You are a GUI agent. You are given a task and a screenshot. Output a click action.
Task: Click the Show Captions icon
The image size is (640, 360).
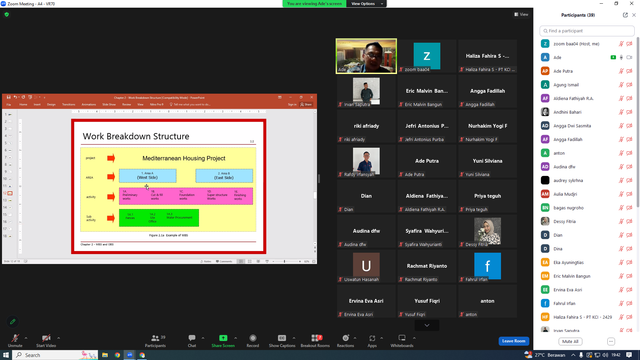[x=282, y=338]
